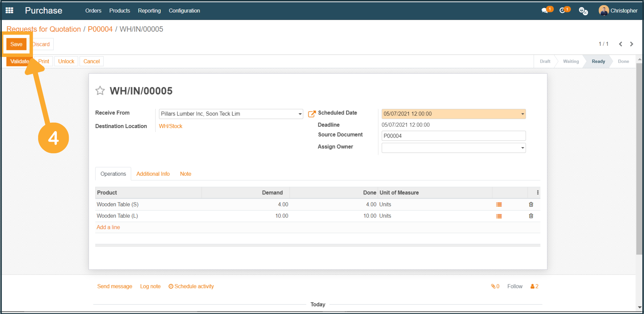
Task: Click the Save button
Action: [16, 44]
